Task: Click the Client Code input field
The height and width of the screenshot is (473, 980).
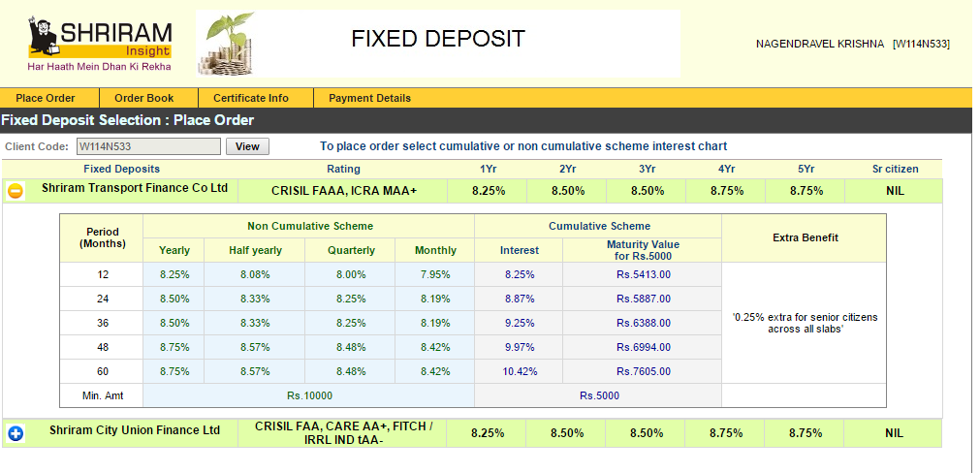Action: pyautogui.click(x=148, y=146)
